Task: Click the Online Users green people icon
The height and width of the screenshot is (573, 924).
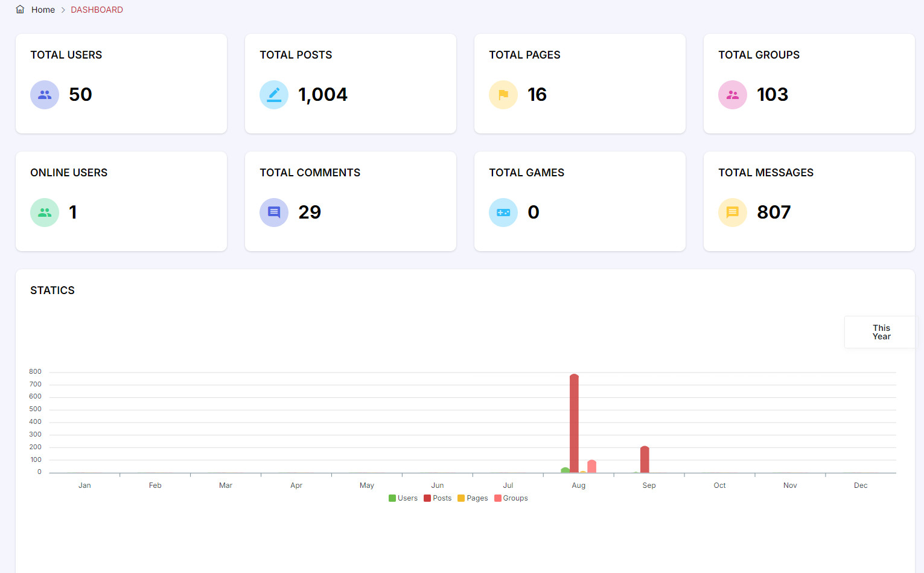Action: click(45, 213)
